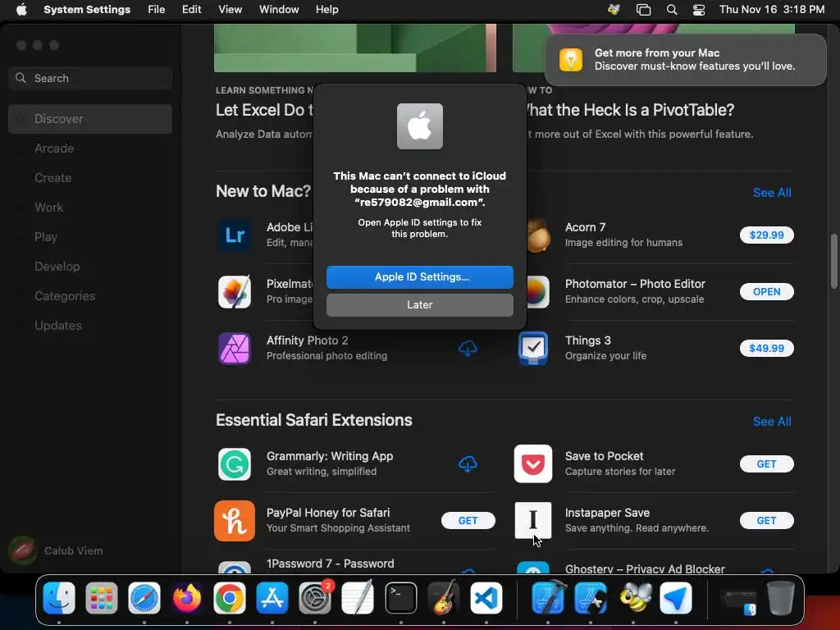The width and height of the screenshot is (840, 630).
Task: Buy Acorn 7 for $29.99
Action: tap(767, 235)
